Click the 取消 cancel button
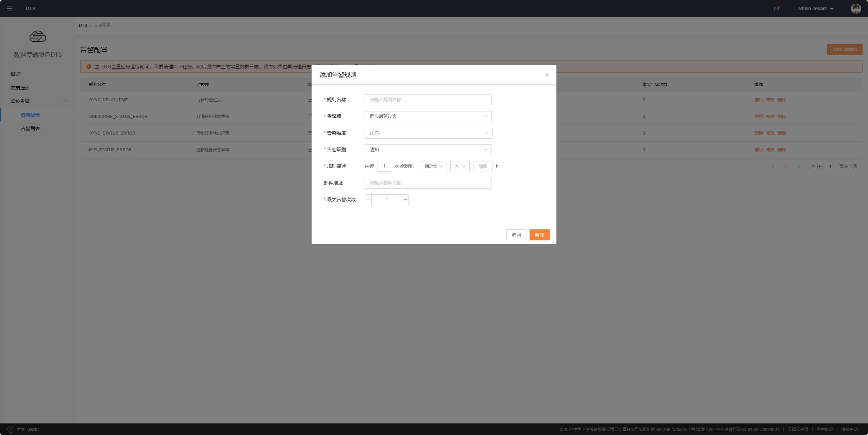The width and height of the screenshot is (868, 435). (x=516, y=235)
